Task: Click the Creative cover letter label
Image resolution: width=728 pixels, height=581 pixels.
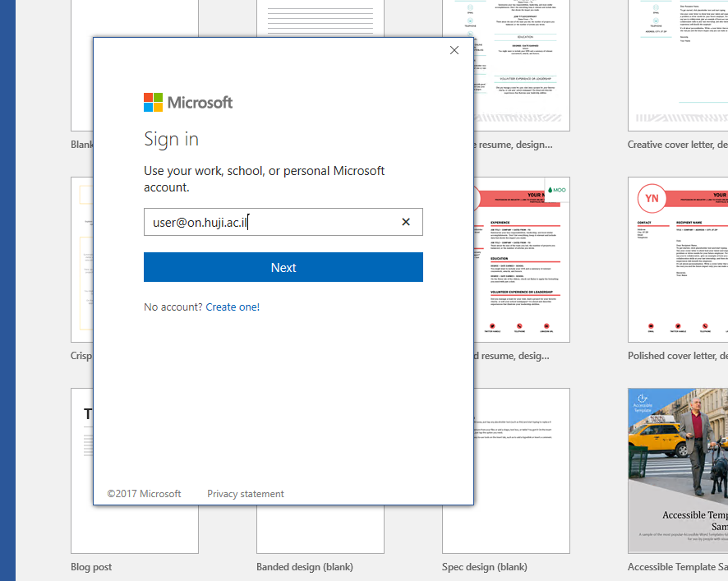Action: pos(677,145)
